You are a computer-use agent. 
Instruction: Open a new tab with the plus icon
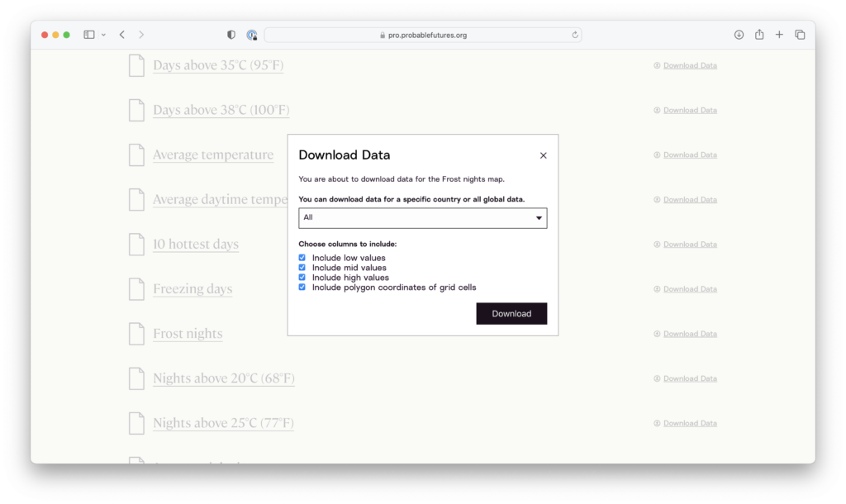(779, 34)
